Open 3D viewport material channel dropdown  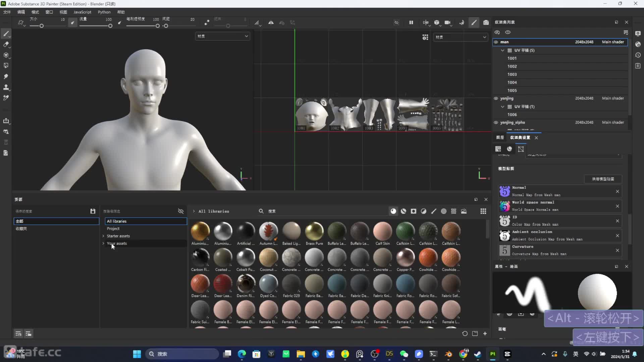[223, 36]
